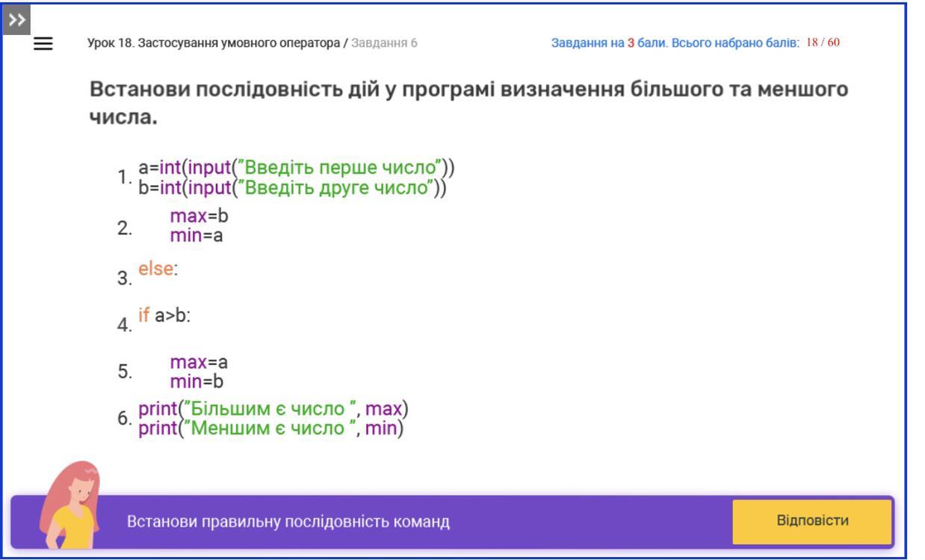
Task: Click hint text Встанови правильну послідовність команд
Action: click(x=288, y=521)
